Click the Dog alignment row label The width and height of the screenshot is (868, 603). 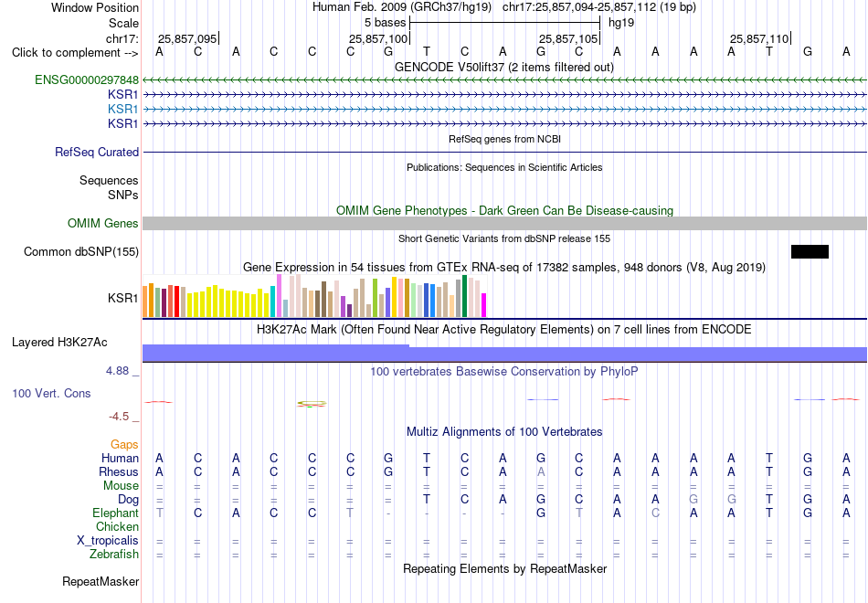click(x=128, y=500)
